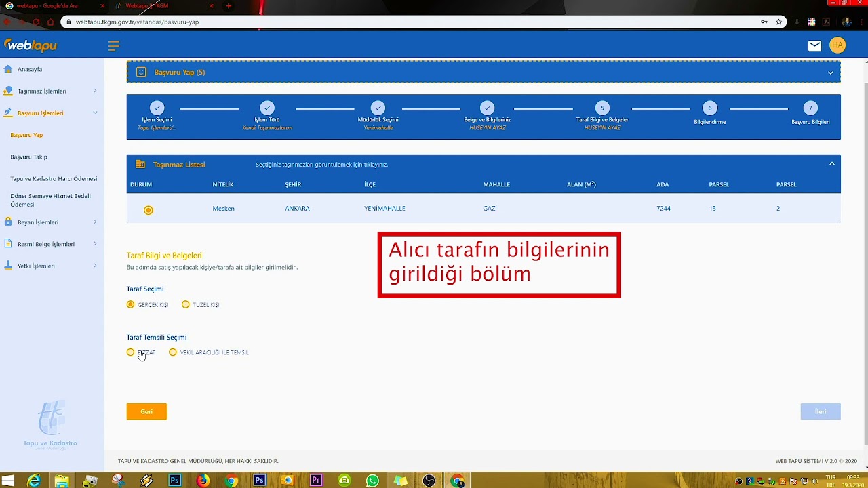The width and height of the screenshot is (868, 488).
Task: Open Tapu ve Kadastro Harcı Ödemesi
Action: (54, 179)
